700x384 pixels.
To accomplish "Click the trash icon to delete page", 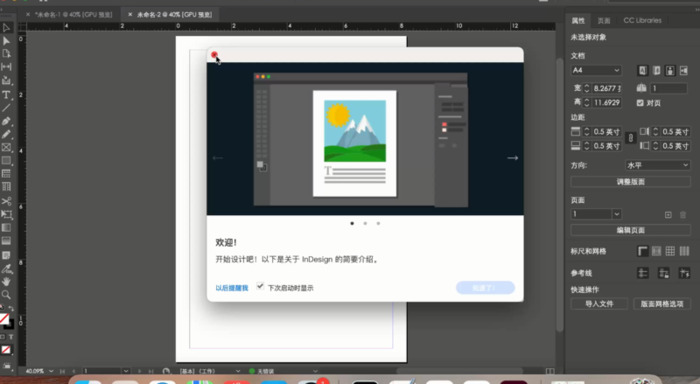I will pos(683,215).
